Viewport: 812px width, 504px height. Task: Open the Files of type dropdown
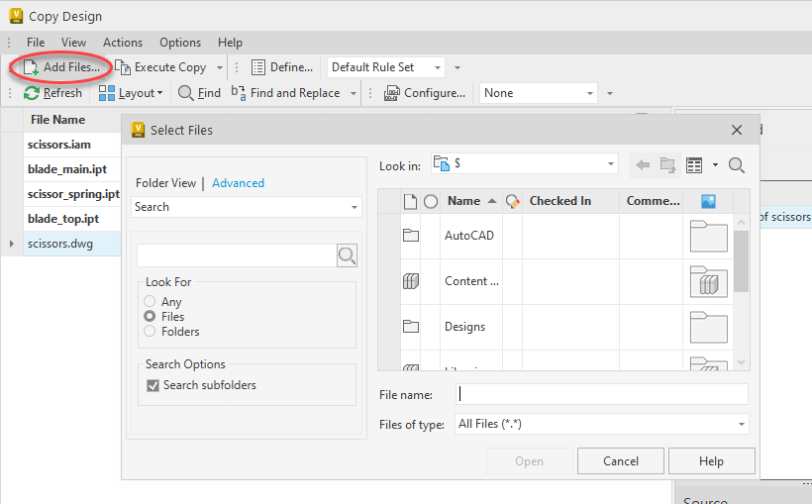pyautogui.click(x=741, y=424)
